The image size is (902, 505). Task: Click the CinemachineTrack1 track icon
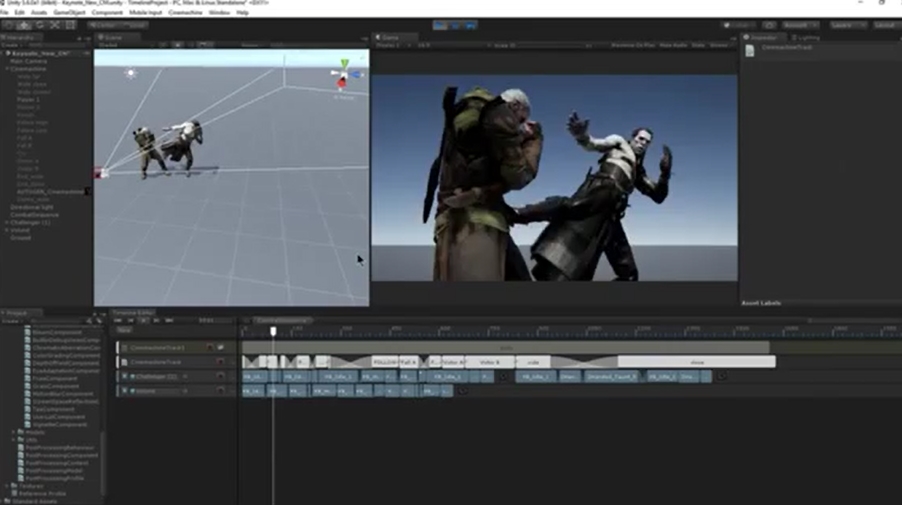[124, 348]
